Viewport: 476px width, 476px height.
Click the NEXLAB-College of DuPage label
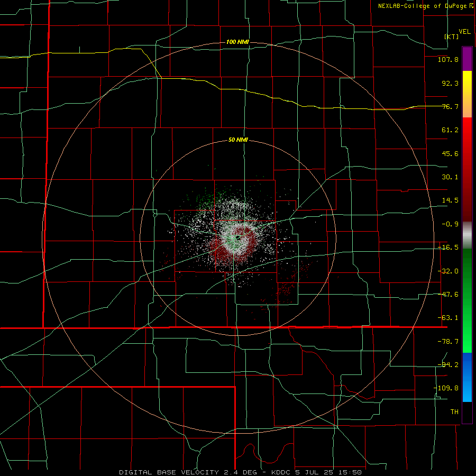click(x=423, y=6)
